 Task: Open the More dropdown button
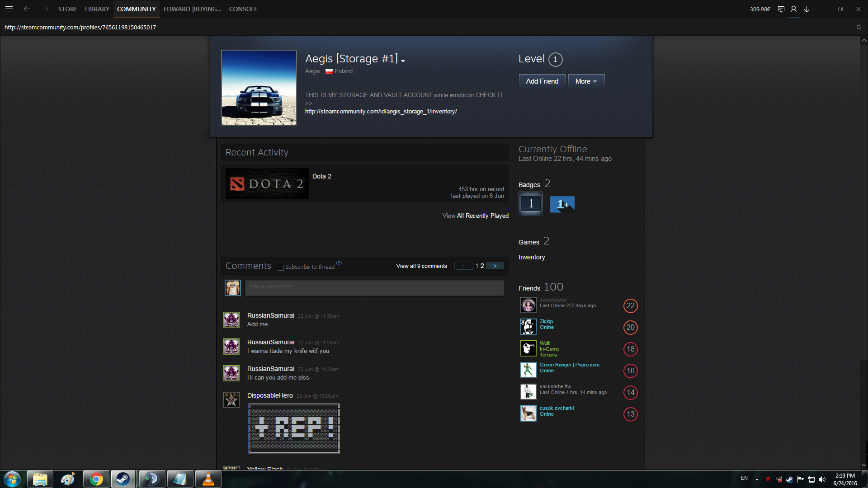click(586, 81)
